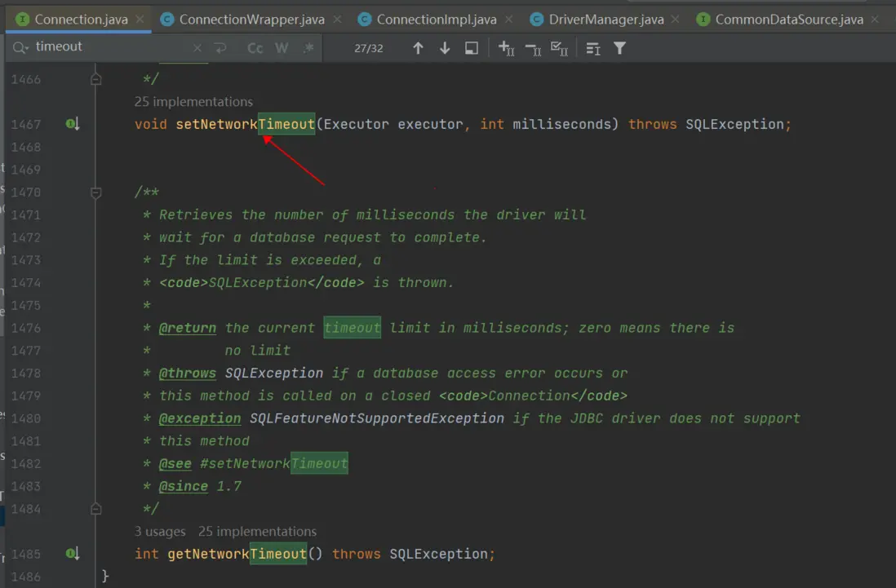The image size is (896, 588).
Task: Click SQLFeatureNotSupportedException in the Javadoc
Action: tap(376, 418)
